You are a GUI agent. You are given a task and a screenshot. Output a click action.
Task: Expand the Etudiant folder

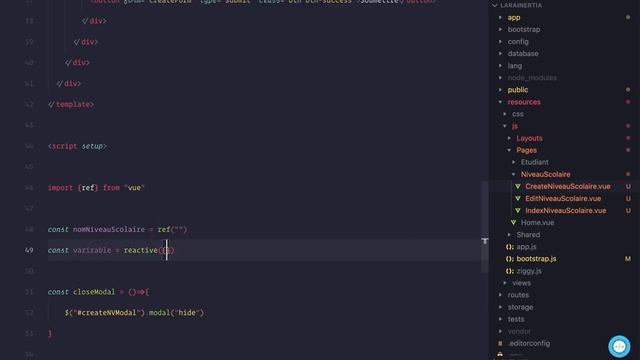(x=514, y=162)
